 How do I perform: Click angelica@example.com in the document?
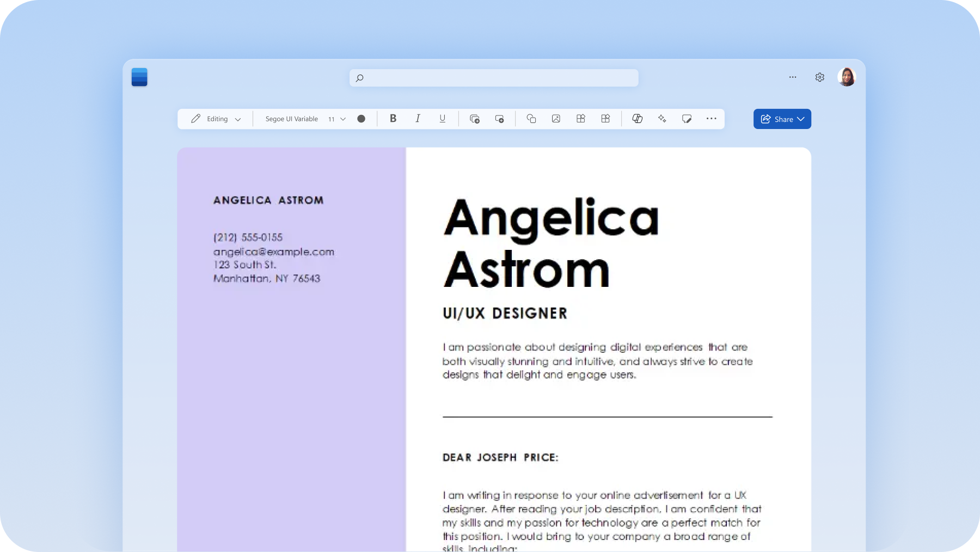[273, 252]
